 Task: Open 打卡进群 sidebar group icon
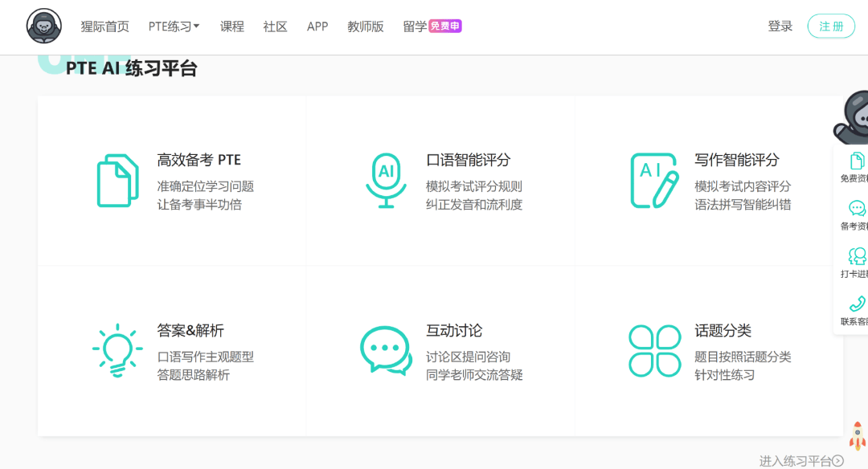point(857,256)
